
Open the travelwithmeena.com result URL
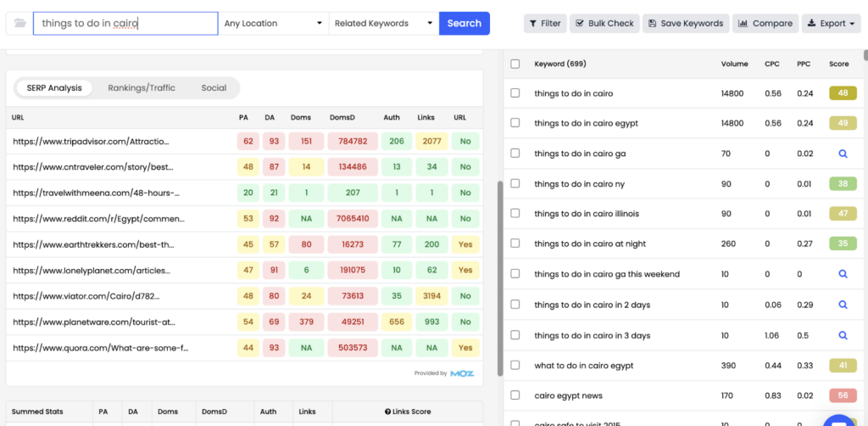pos(97,193)
